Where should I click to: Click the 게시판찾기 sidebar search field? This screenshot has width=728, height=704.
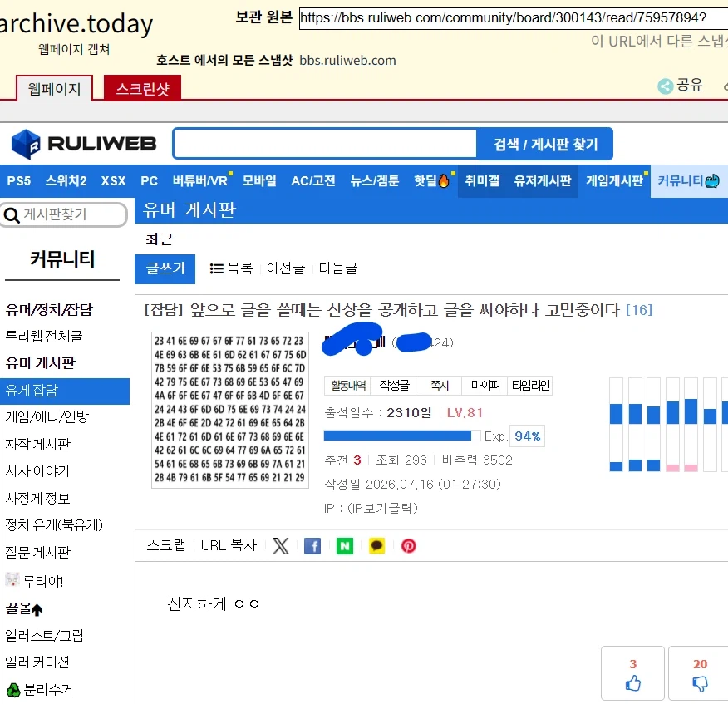(x=64, y=214)
